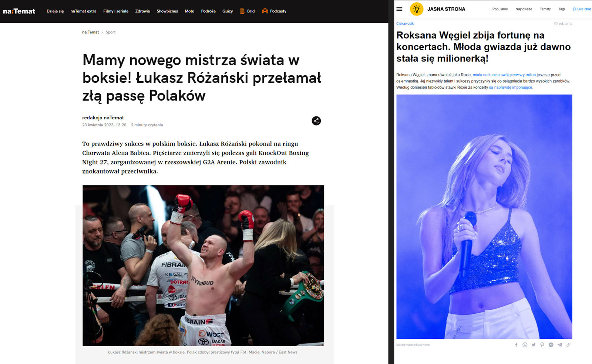The height and width of the screenshot is (364, 592).
Task: Click the na:Temat logo
Action: [19, 11]
